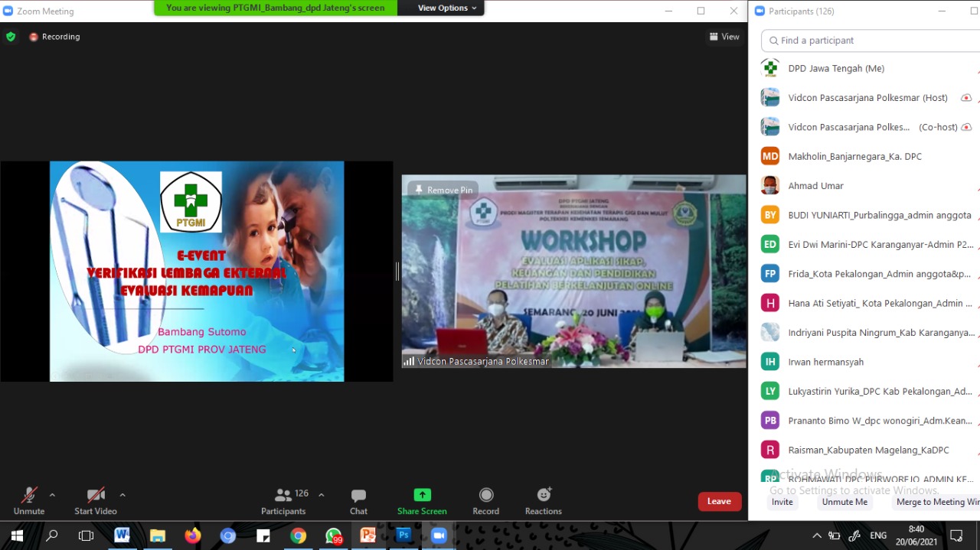This screenshot has height=550, width=980.
Task: Expand audio options arrow beside Unmute
Action: click(x=52, y=495)
